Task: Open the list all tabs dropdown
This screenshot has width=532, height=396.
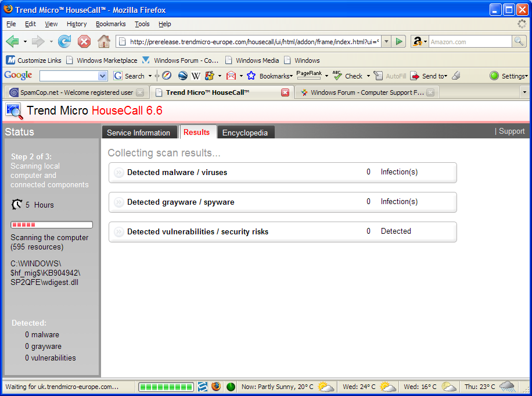Action: [524, 92]
